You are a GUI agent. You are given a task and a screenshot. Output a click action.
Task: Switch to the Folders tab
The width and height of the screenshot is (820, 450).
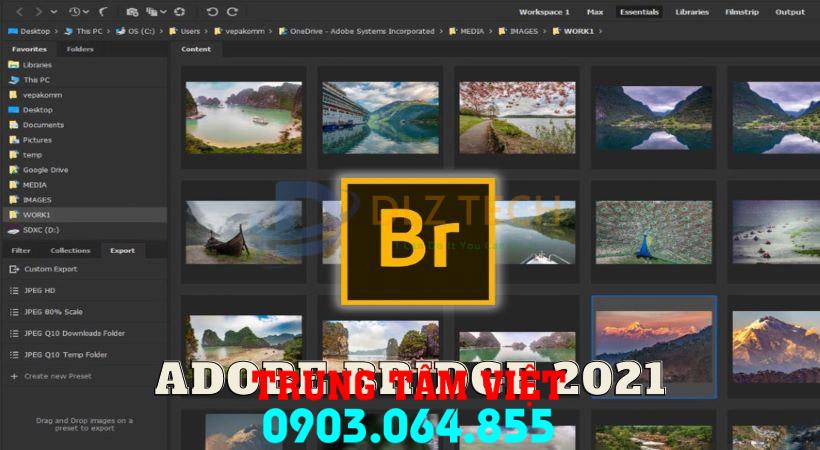(80, 48)
